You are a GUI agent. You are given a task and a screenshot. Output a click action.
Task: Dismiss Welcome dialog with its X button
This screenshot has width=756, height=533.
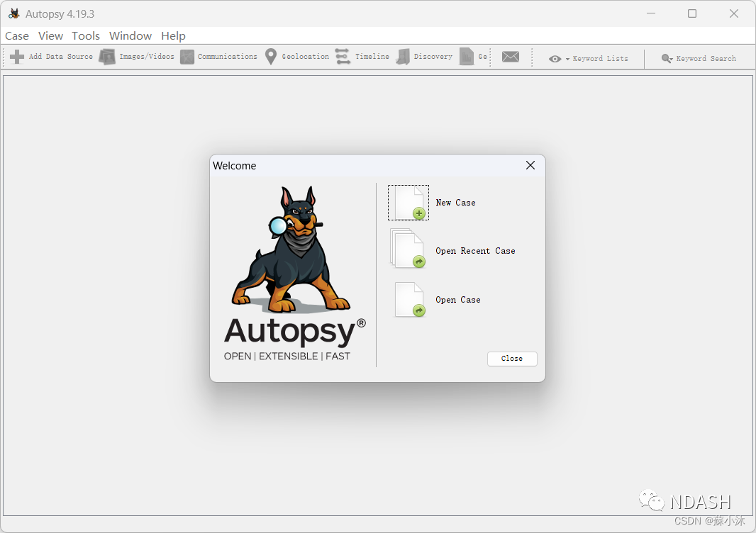pos(530,165)
